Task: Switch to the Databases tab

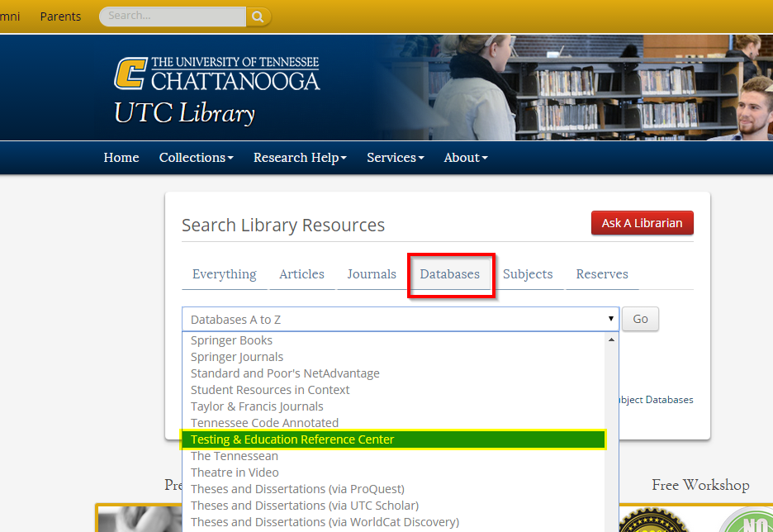Action: tap(450, 274)
